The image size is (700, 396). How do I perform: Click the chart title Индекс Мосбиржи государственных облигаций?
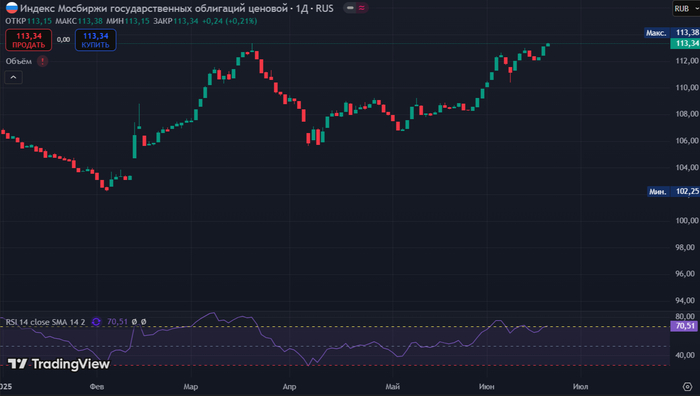[154, 8]
